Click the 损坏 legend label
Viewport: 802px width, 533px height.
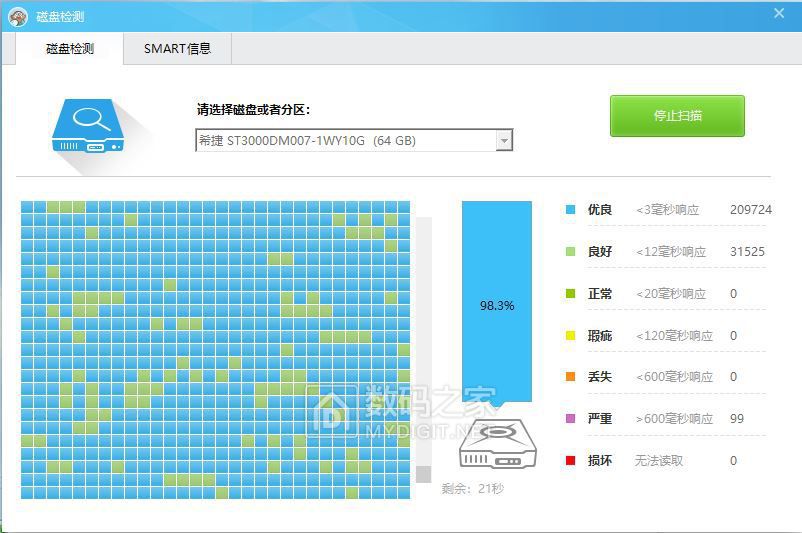tap(600, 460)
